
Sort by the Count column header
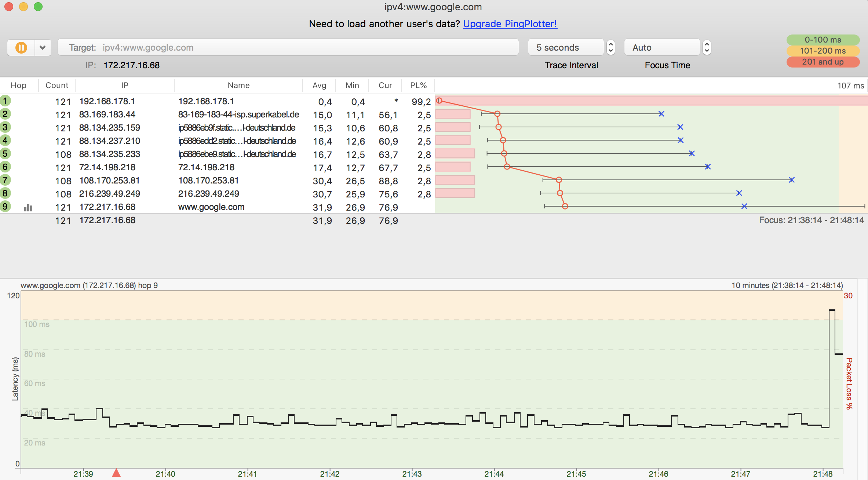[x=57, y=85]
